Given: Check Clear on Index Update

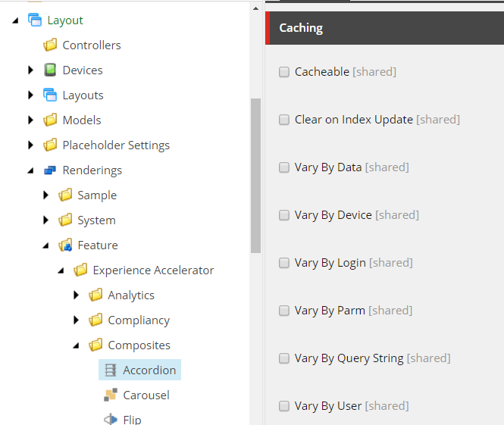Looking at the screenshot, I should click(283, 120).
